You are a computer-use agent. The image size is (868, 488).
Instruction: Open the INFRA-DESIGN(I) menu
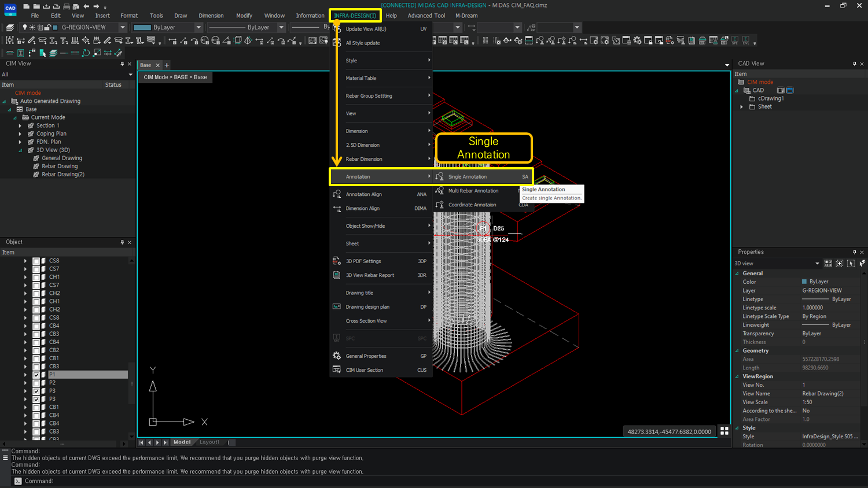pyautogui.click(x=355, y=16)
